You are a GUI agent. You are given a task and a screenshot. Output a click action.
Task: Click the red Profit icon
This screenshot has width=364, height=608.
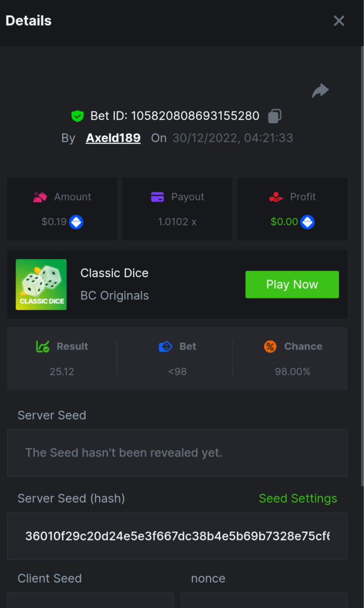(x=276, y=197)
